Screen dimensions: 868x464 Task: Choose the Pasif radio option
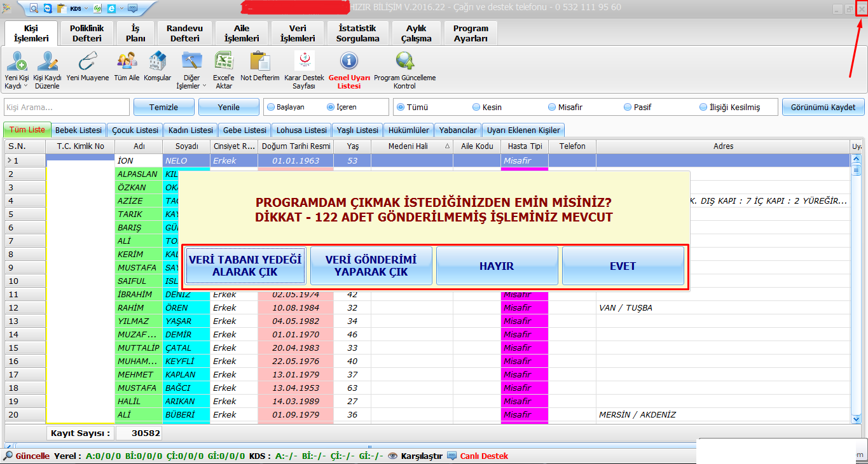pos(628,108)
